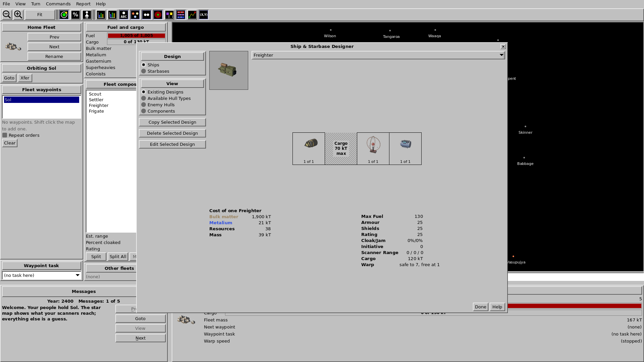Toggle the two white dots icon

tap(147, 15)
